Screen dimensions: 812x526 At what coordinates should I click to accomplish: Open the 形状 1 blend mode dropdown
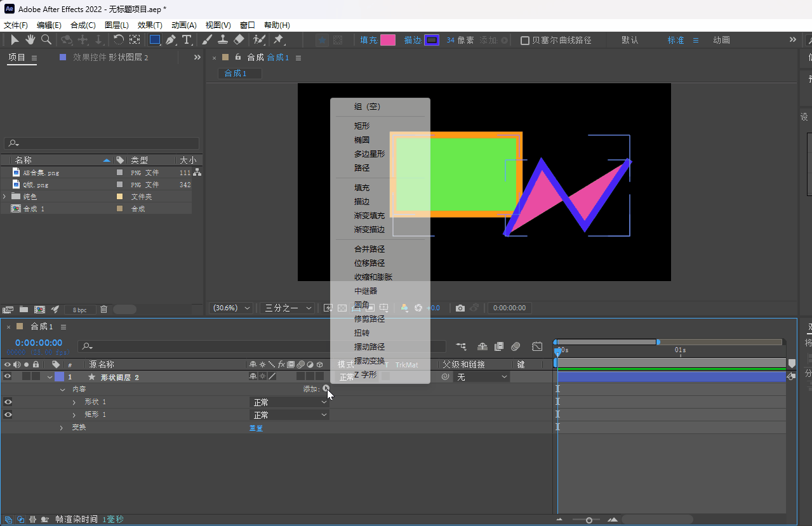(x=289, y=402)
